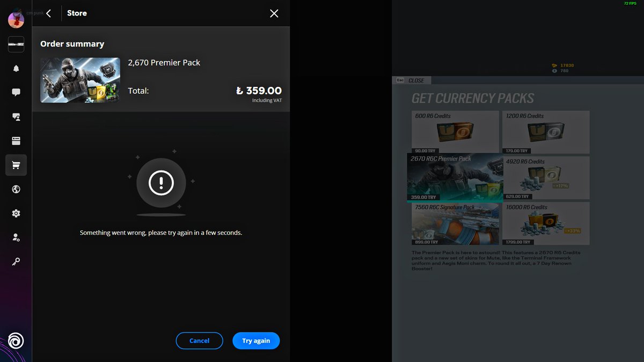Click the Ubisoft swirl logo
Screen dimensions: 644x362
[x=16, y=341]
